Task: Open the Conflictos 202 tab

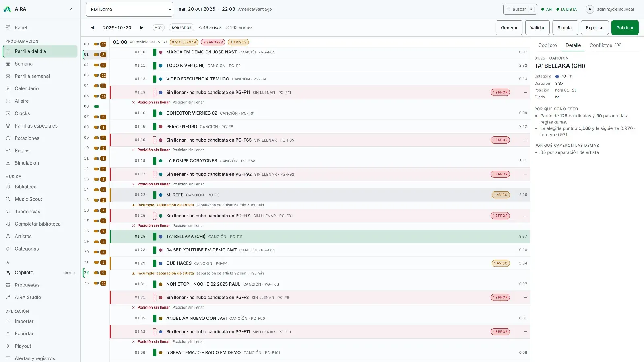Action: (605, 45)
